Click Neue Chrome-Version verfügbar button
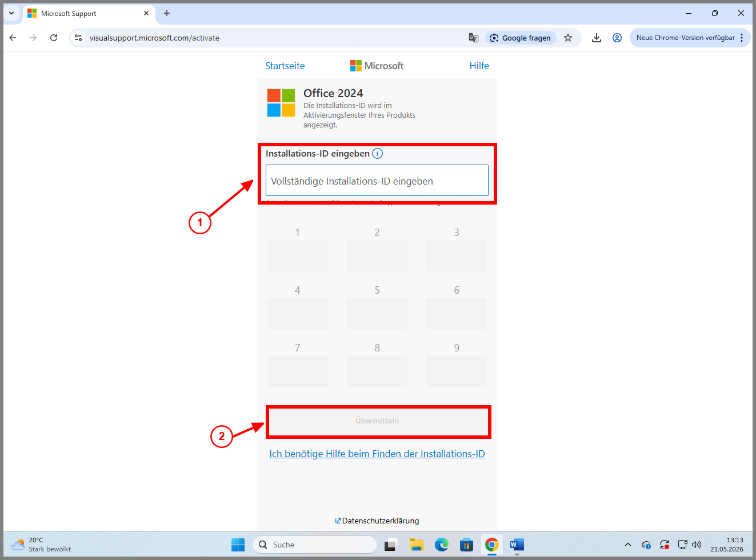 [x=685, y=38]
